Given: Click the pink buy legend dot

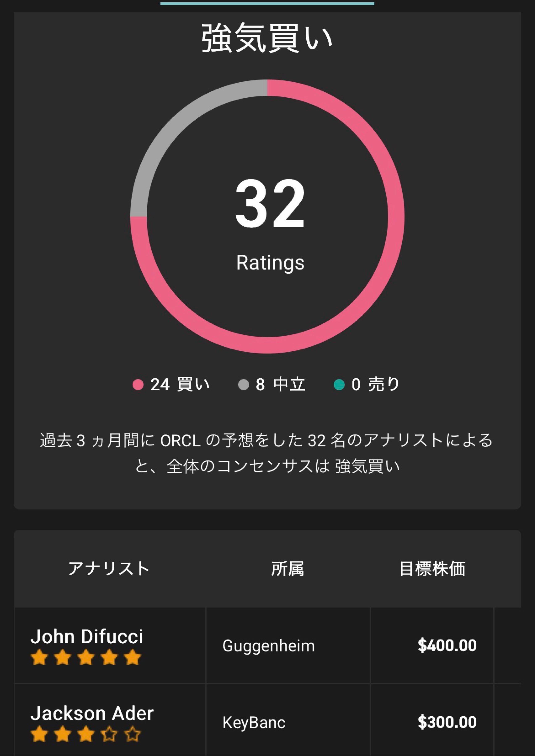Looking at the screenshot, I should (x=138, y=385).
